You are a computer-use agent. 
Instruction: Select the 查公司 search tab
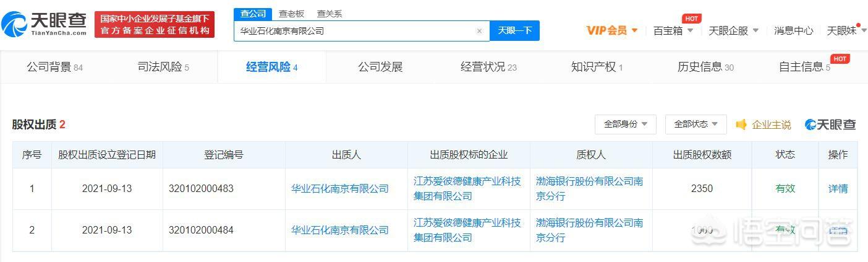[252, 13]
